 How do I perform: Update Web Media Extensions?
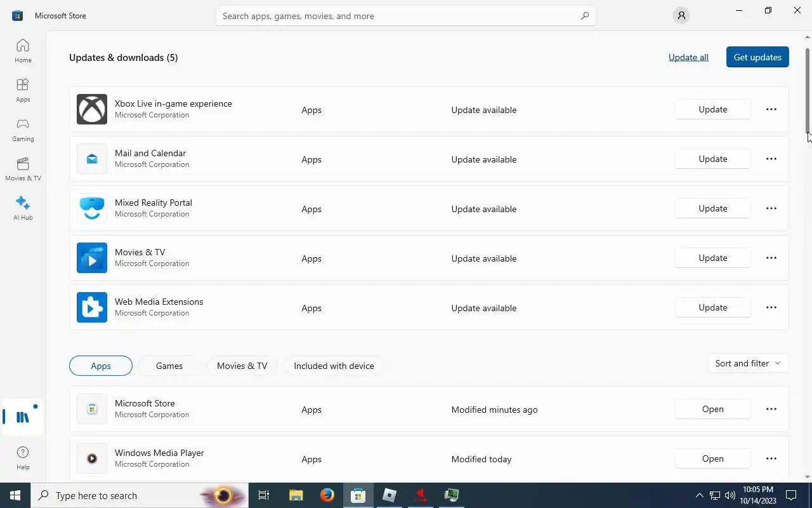(713, 307)
